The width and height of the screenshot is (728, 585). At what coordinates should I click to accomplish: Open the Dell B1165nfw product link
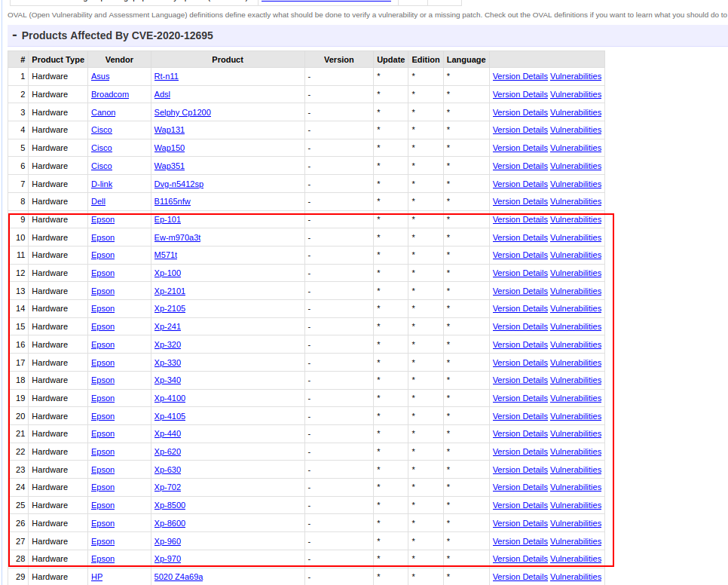pyautogui.click(x=172, y=202)
